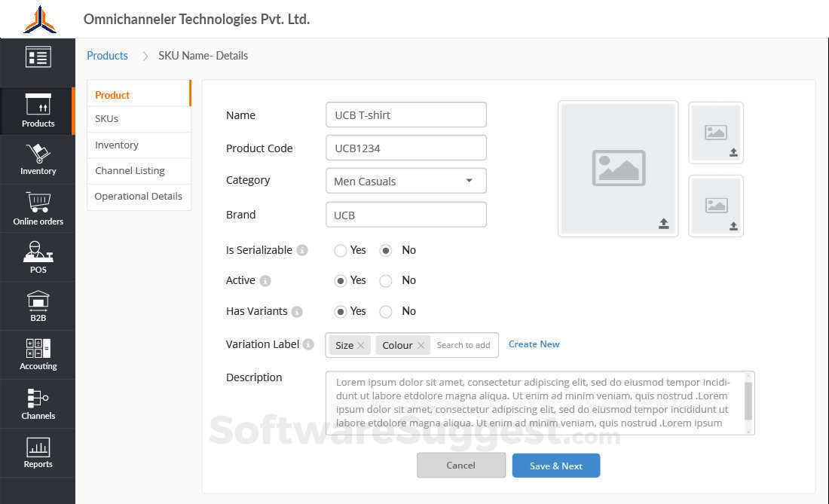Switch to the SKUs tab
Viewport: 829px width, 504px height.
[107, 119]
